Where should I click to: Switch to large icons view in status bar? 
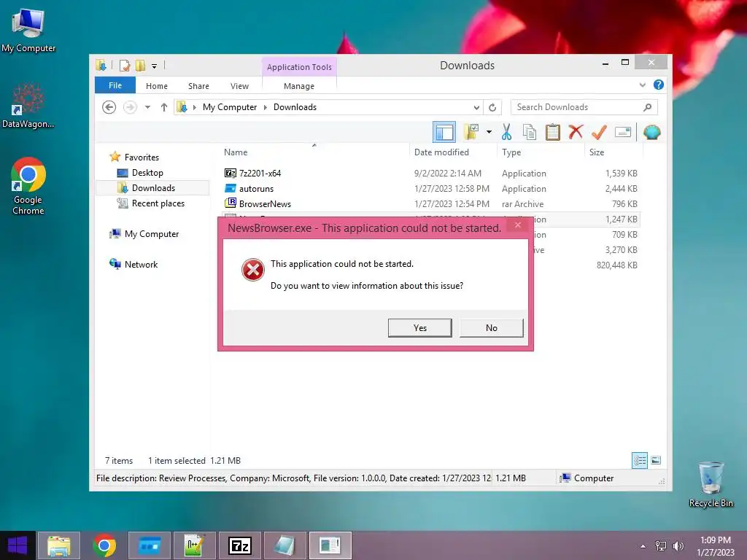pos(656,460)
